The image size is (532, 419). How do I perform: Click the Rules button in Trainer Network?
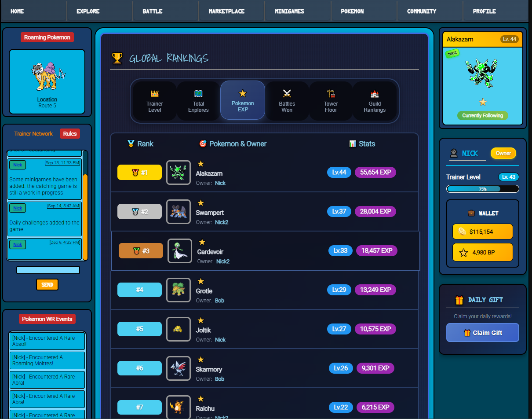(x=69, y=134)
